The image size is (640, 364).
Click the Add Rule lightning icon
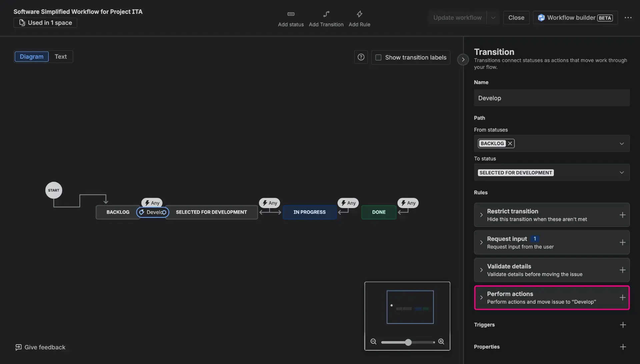tap(359, 14)
